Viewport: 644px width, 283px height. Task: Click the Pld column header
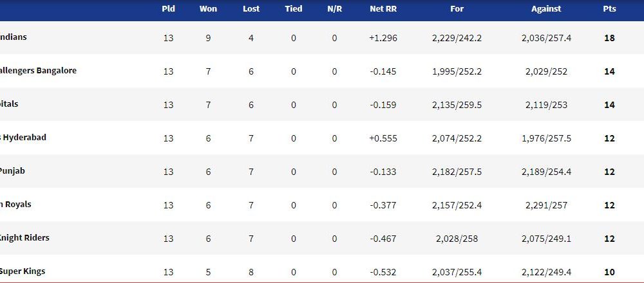[x=168, y=8]
